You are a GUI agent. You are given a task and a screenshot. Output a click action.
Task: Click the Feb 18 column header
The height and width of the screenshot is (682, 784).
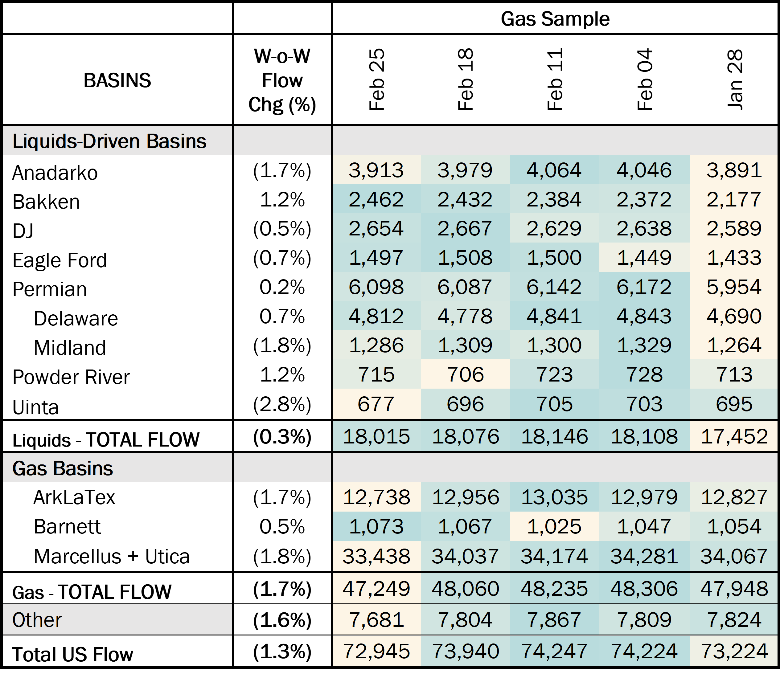[466, 80]
